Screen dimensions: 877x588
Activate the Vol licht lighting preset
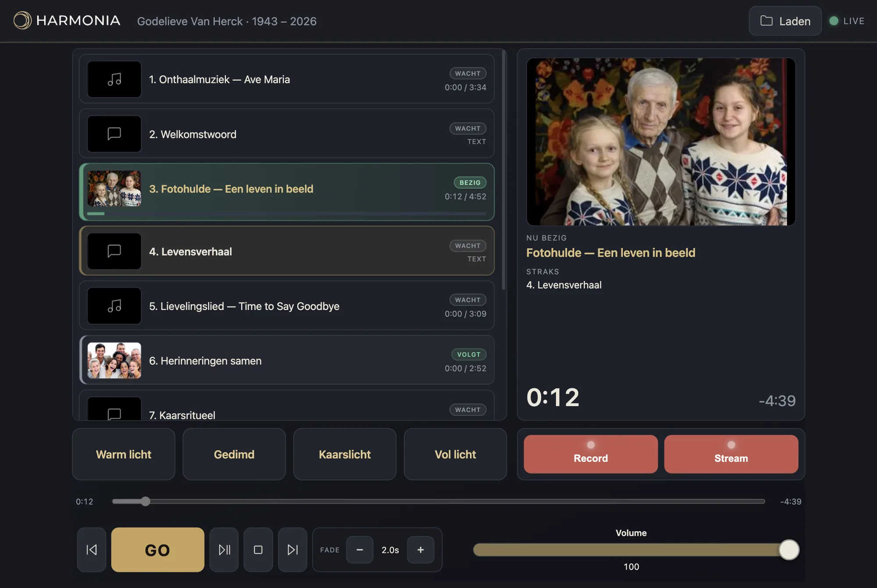click(x=455, y=454)
